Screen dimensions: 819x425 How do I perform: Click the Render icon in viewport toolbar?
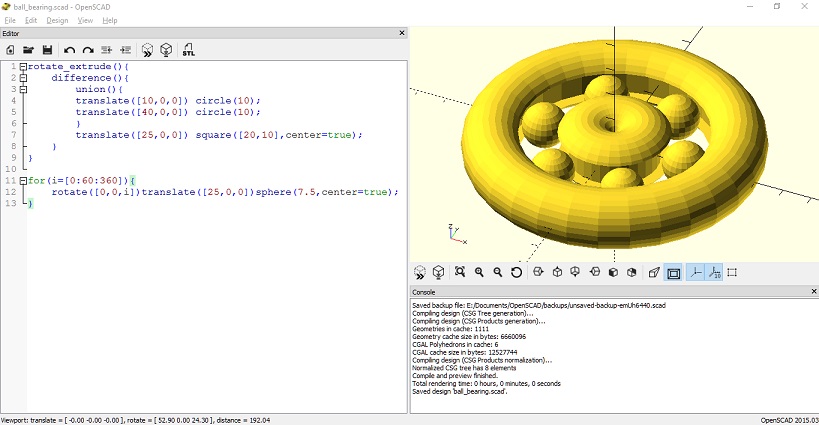pos(438,272)
